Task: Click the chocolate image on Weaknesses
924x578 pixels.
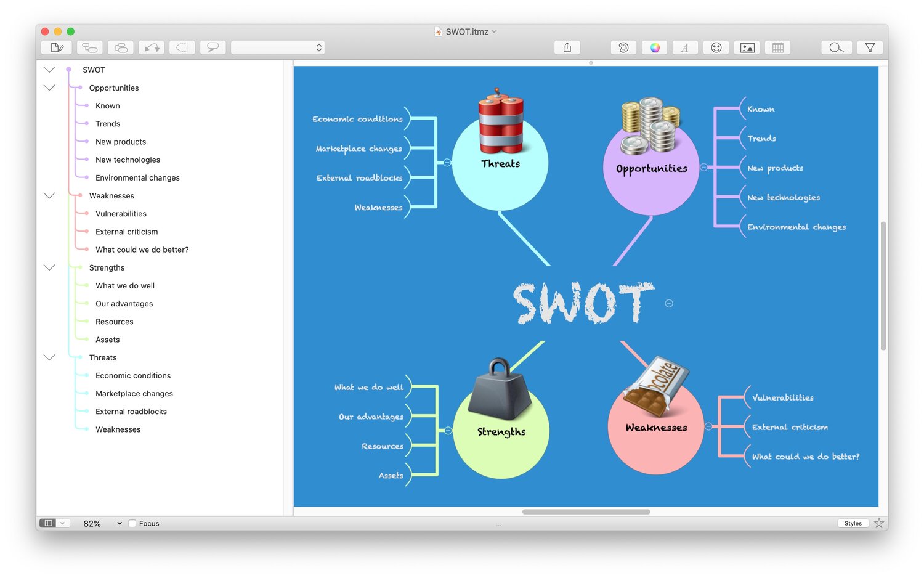Action: [x=655, y=386]
